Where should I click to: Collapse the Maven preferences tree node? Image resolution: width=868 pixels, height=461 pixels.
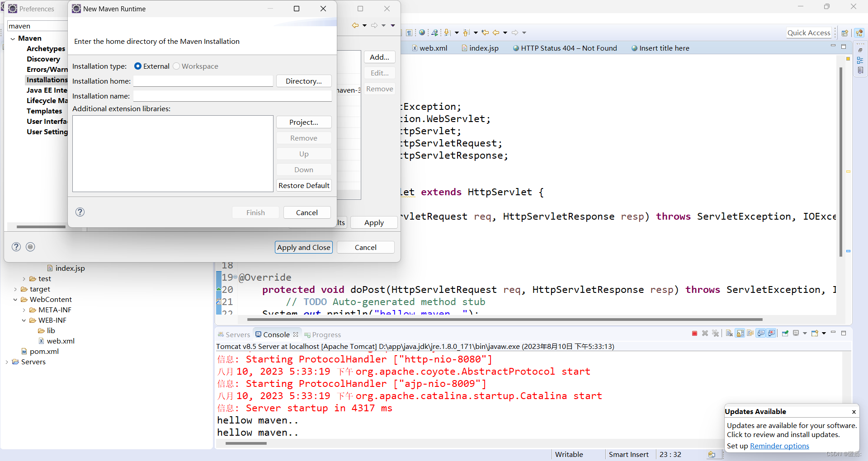coord(13,38)
